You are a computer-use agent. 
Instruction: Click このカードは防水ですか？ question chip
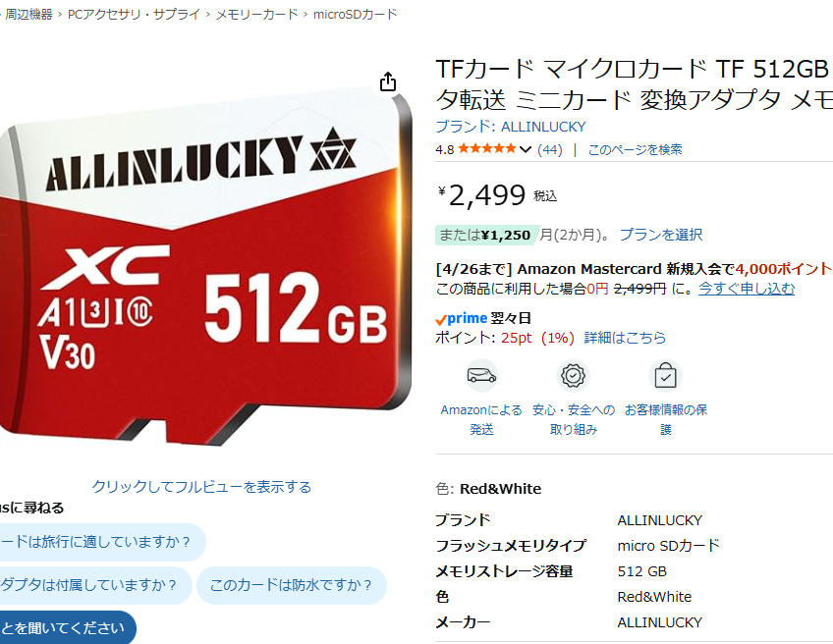click(291, 585)
